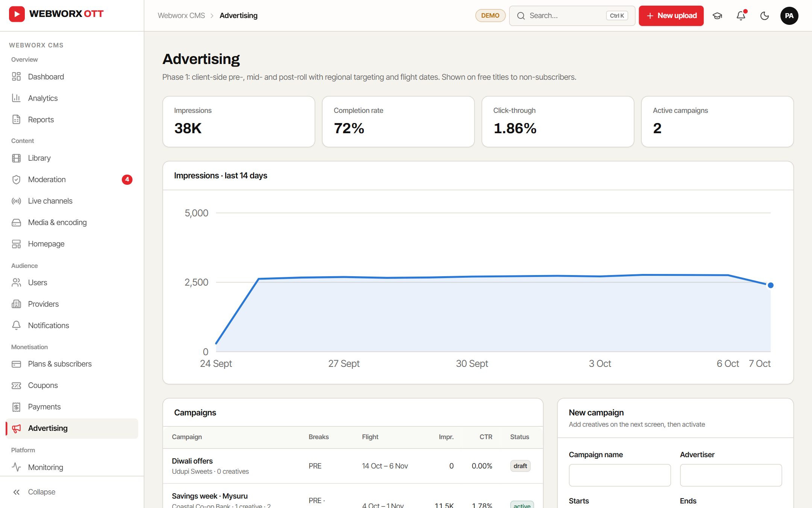Click the Media & encoding drive icon
This screenshot has height=508, width=812.
tap(16, 222)
